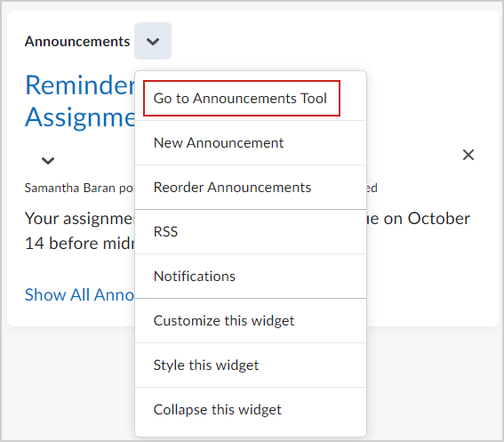504x442 pixels.
Task: Choose New Announcement from the menu
Action: [251, 143]
